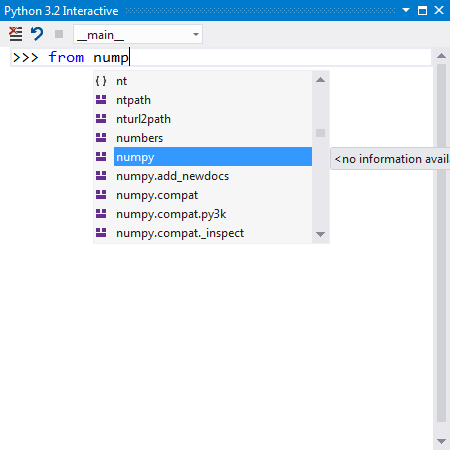Open the window options dropdown arrow in title bar
Viewport: 450px width, 450px height.
pos(406,10)
